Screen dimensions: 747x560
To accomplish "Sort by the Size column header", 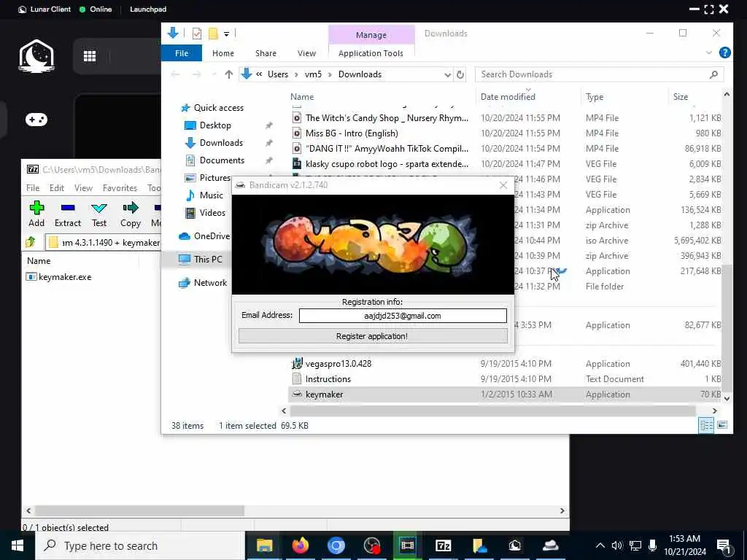I will click(681, 97).
